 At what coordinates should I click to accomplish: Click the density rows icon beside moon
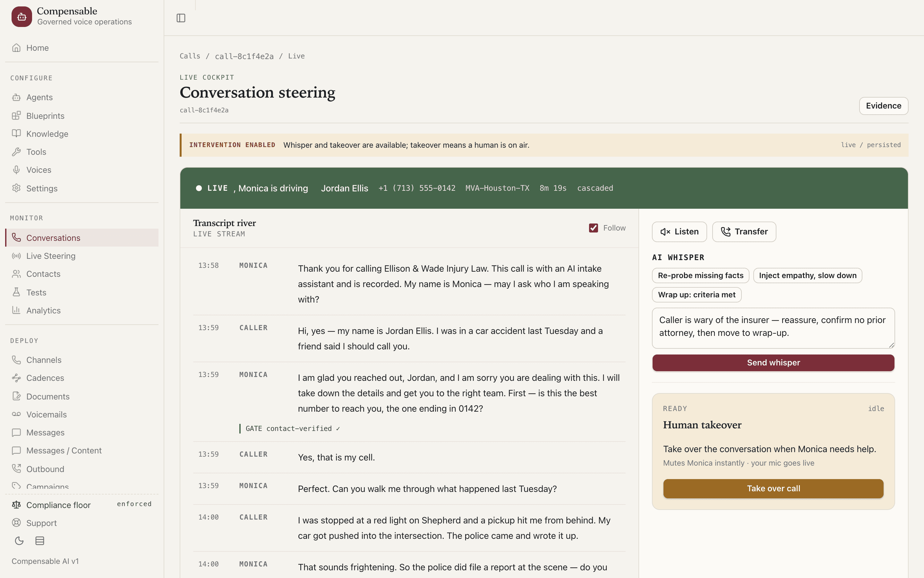tap(40, 540)
